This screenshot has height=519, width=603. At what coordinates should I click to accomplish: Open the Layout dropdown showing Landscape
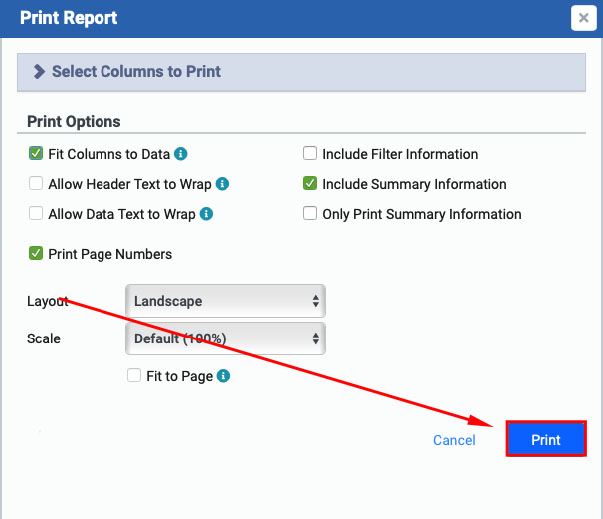pyautogui.click(x=225, y=301)
